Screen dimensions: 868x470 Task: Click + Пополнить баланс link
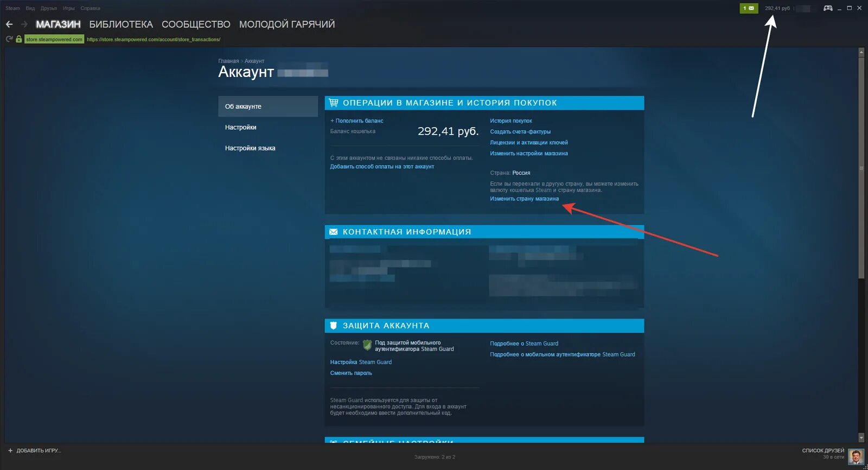[x=357, y=120]
